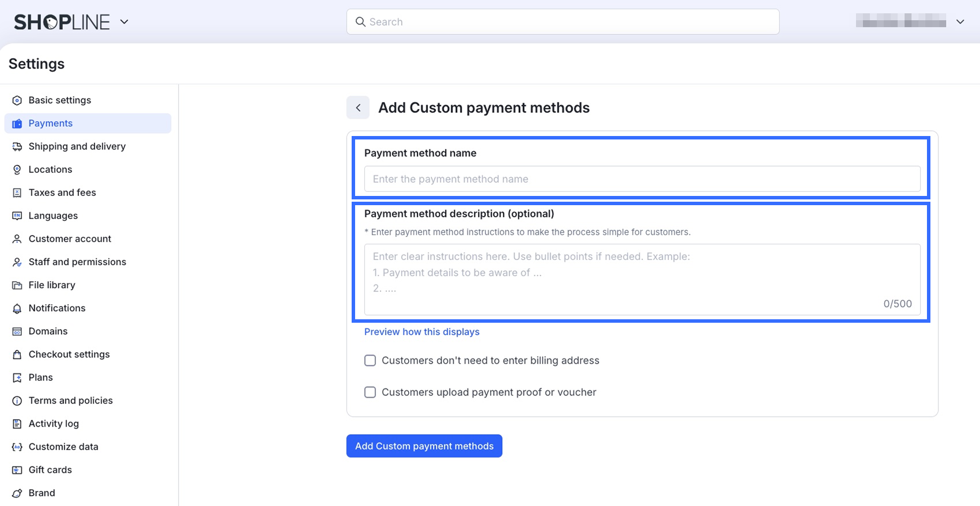Open Checkout settings in sidebar
Screen dimensions: 980x506
pyautogui.click(x=69, y=354)
